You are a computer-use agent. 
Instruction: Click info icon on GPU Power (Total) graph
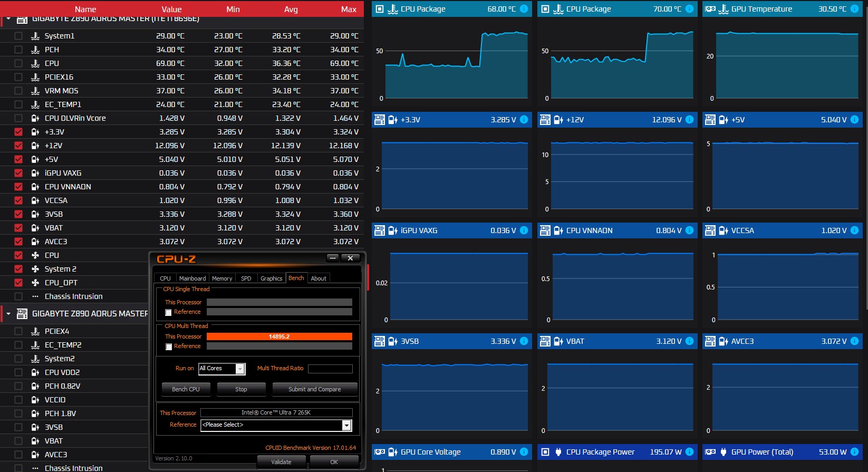[x=855, y=452]
